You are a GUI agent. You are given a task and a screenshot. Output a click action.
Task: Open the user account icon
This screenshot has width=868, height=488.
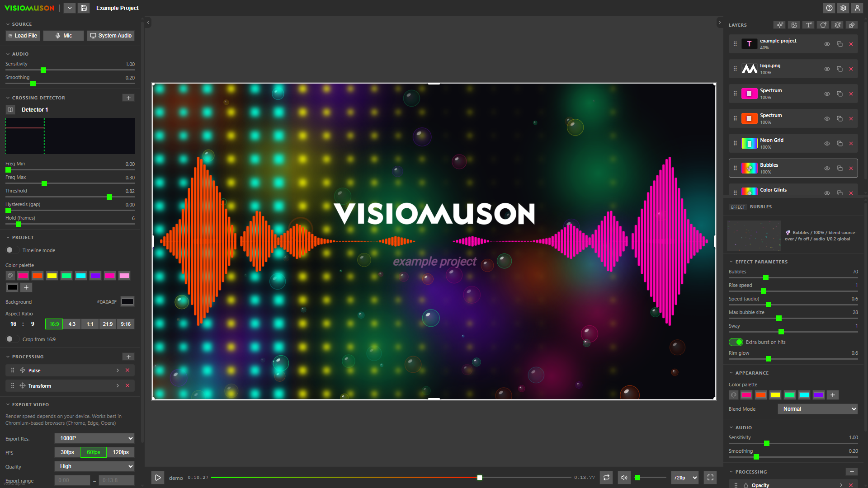tap(857, 8)
